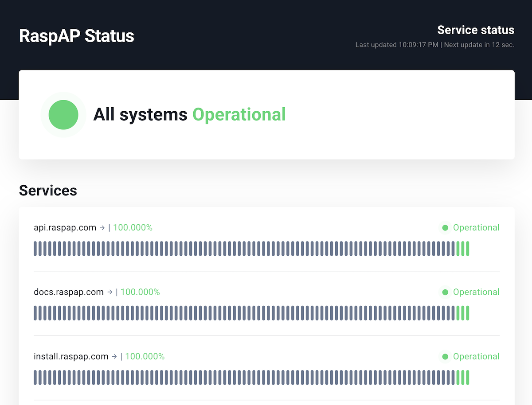
Task: Click the newest green uptime bar for api.raspap.com
Action: tap(467, 249)
